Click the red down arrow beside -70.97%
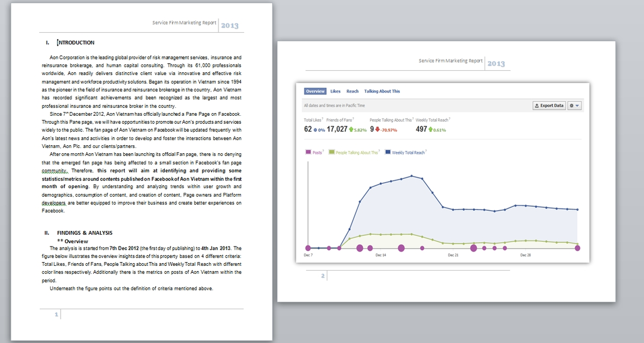 coord(378,129)
